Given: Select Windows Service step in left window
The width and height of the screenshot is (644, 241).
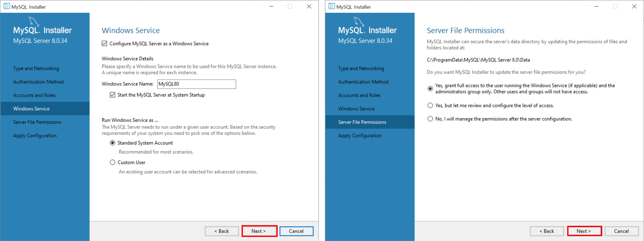Looking at the screenshot, I should point(45,109).
